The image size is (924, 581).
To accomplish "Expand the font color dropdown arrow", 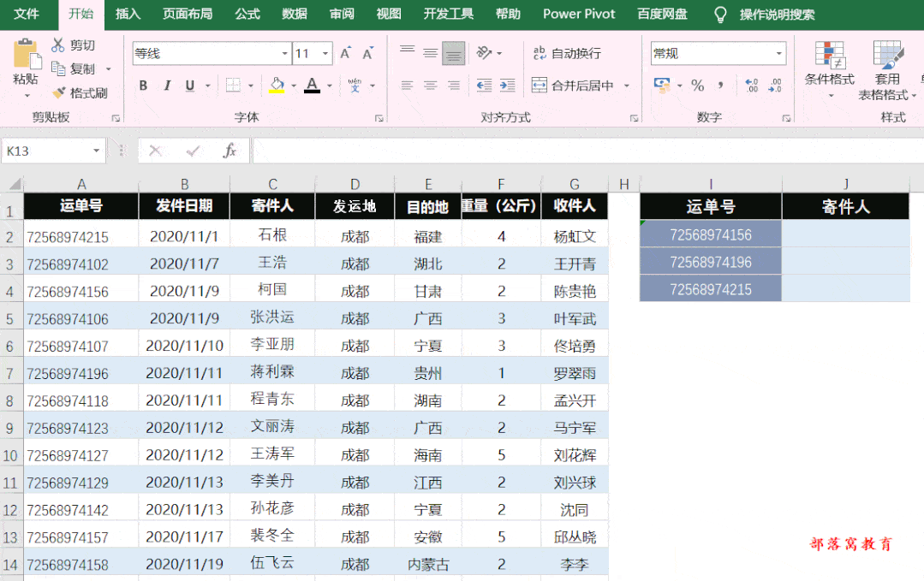I will (330, 86).
